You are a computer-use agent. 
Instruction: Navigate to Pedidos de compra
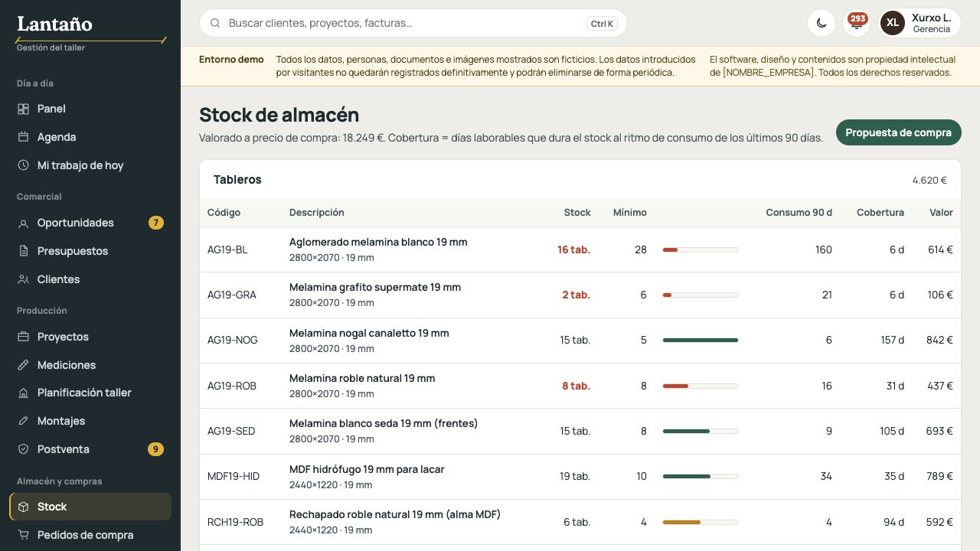coord(90,535)
